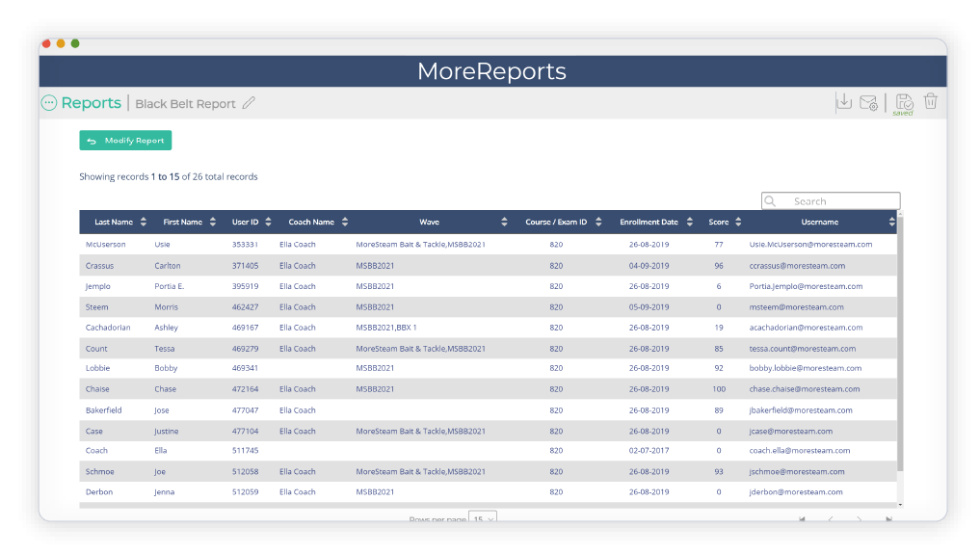This screenshot has width=980, height=554.
Task: Select Bakerfield last name cell
Action: point(104,410)
